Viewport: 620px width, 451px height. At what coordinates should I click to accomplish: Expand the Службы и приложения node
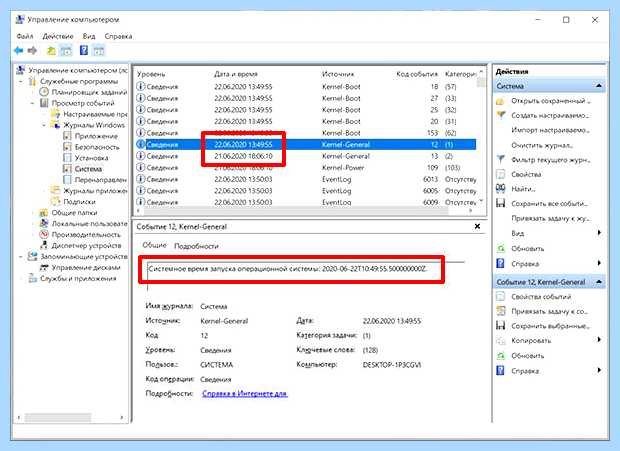tap(21, 279)
